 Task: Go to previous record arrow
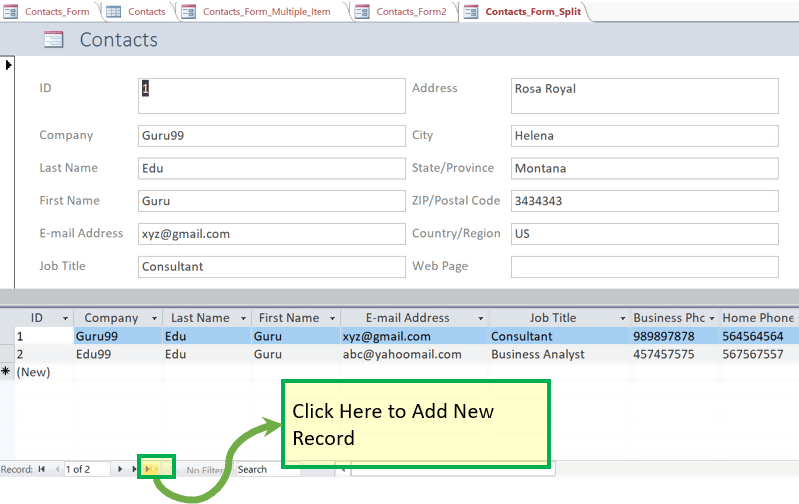coord(57,469)
